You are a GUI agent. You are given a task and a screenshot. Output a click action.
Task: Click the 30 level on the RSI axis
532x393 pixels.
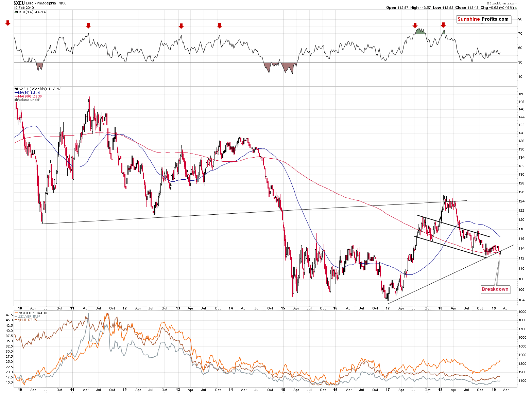pos(520,62)
